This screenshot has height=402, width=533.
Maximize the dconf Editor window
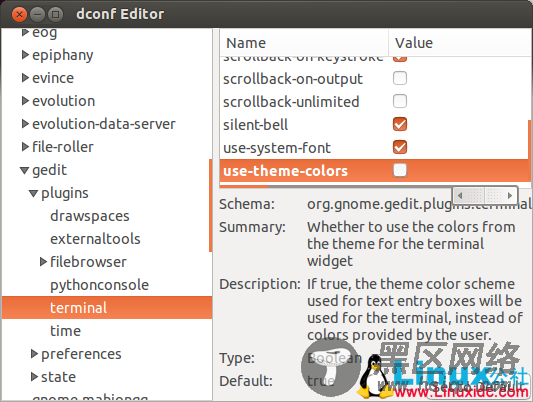pos(55,14)
